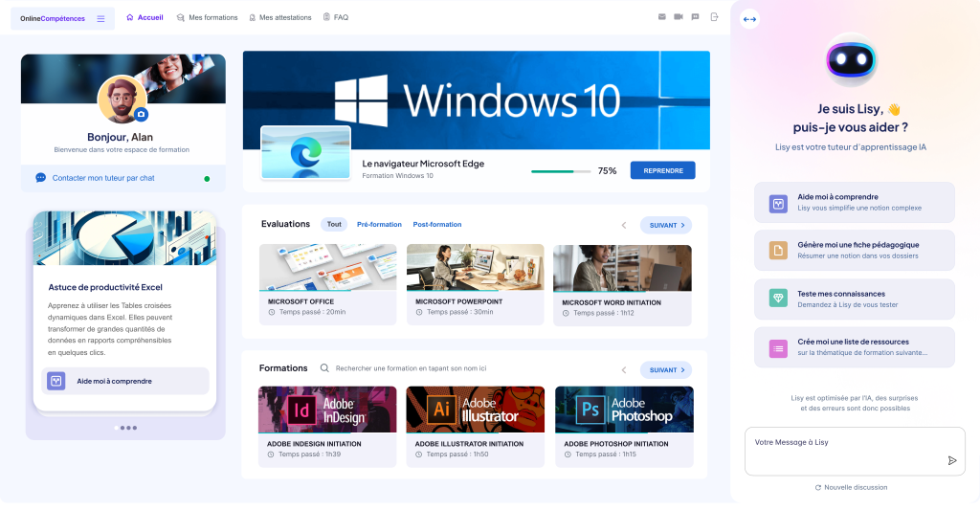The image size is (980, 510).
Task: Click the Rechercher une formation search field
Action: pyautogui.click(x=411, y=368)
